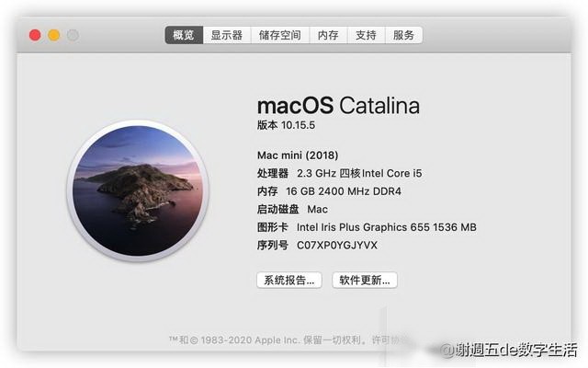The height and width of the screenshot is (368, 588).
Task: Click the macOS Catalina island icon
Action: click(138, 190)
